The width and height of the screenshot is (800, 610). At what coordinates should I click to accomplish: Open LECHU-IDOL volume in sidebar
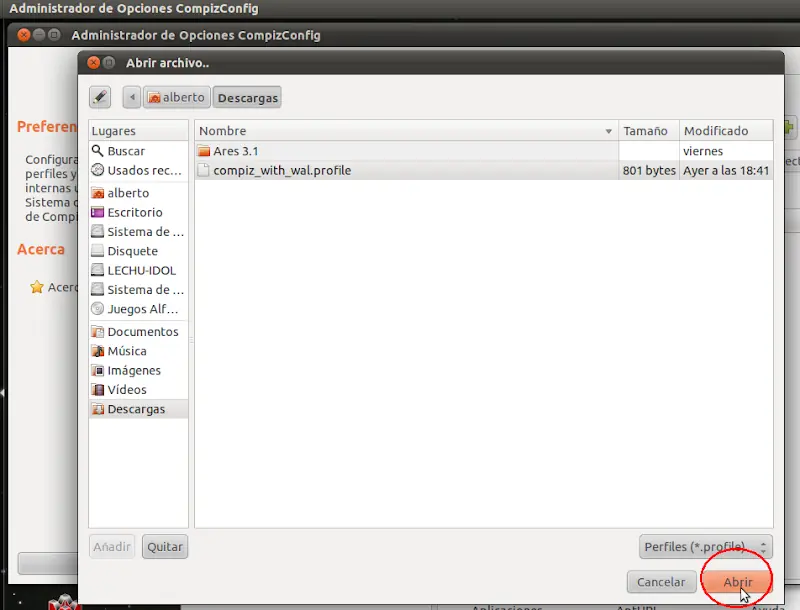[x=138, y=270]
